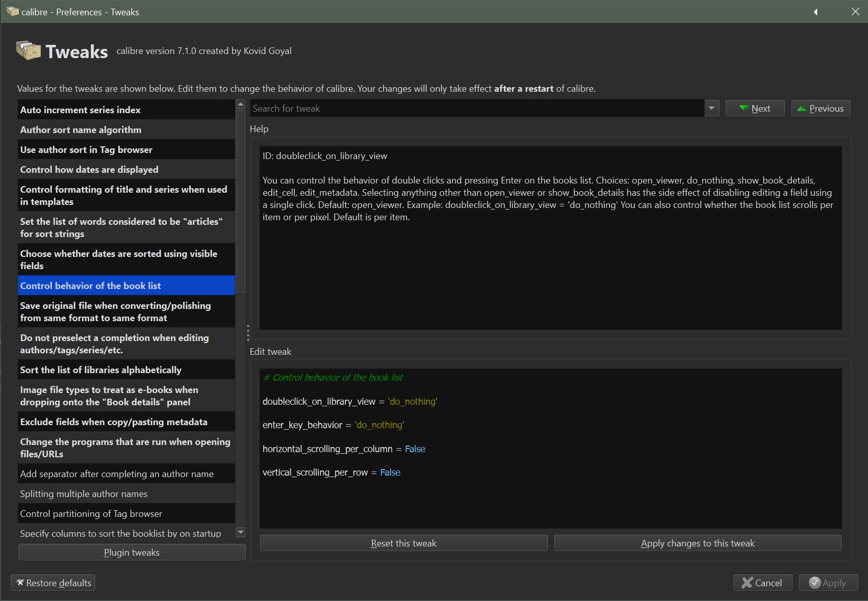Select Splitting multiple author names tweak

(126, 493)
